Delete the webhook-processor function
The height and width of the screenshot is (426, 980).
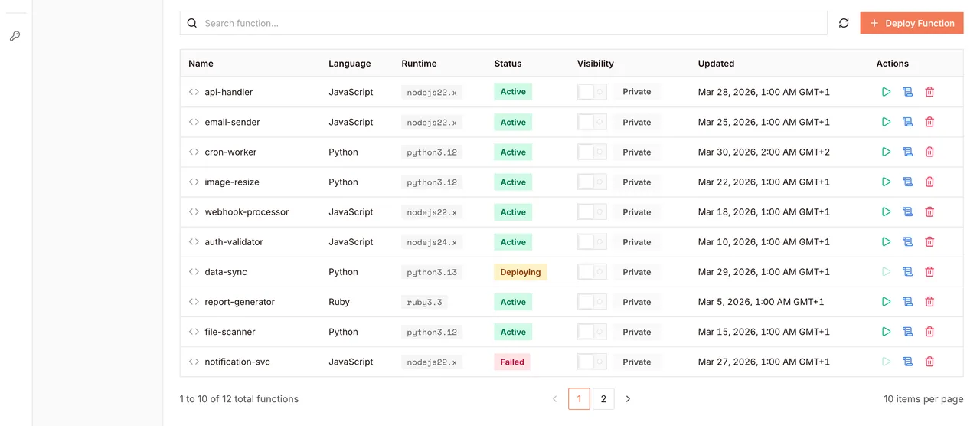point(929,211)
